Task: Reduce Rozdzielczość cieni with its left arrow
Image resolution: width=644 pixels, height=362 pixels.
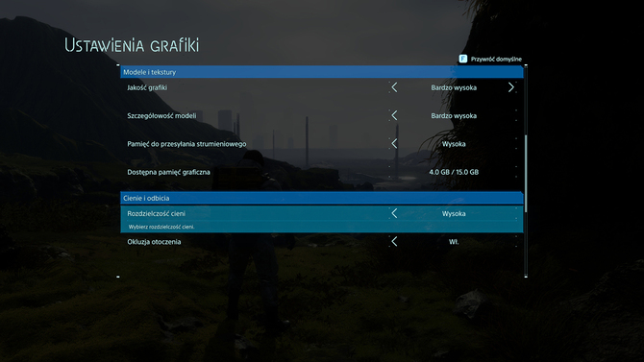Action: [394, 213]
